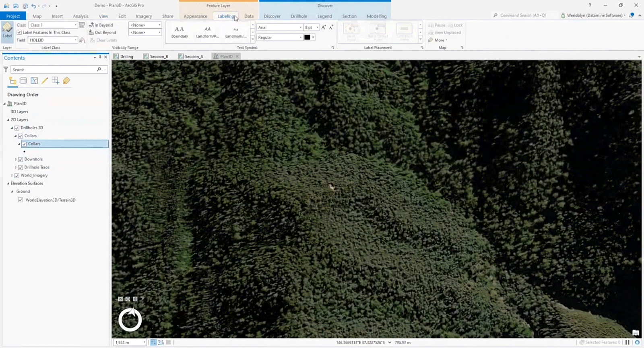Close the Plan3D view tab
The width and height of the screenshot is (644, 348).
(x=237, y=56)
